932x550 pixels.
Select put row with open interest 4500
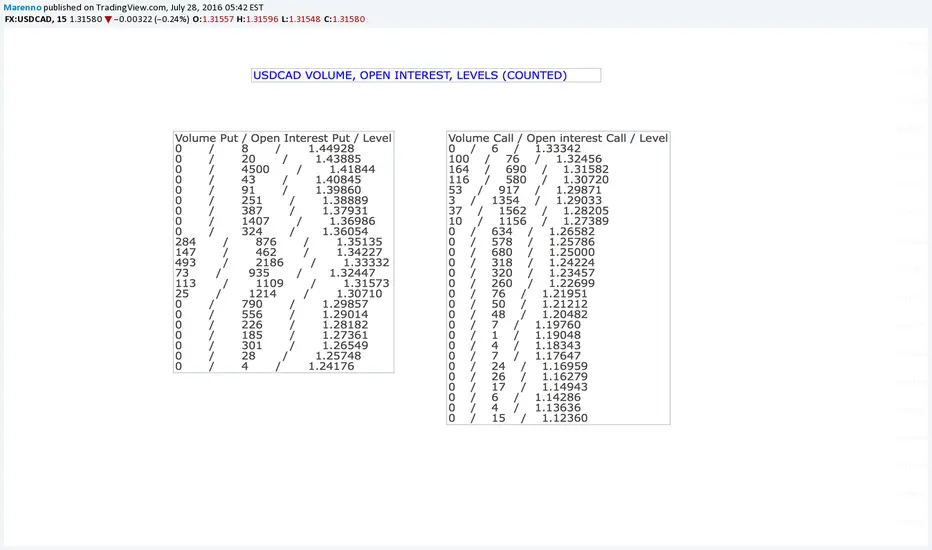tap(275, 169)
